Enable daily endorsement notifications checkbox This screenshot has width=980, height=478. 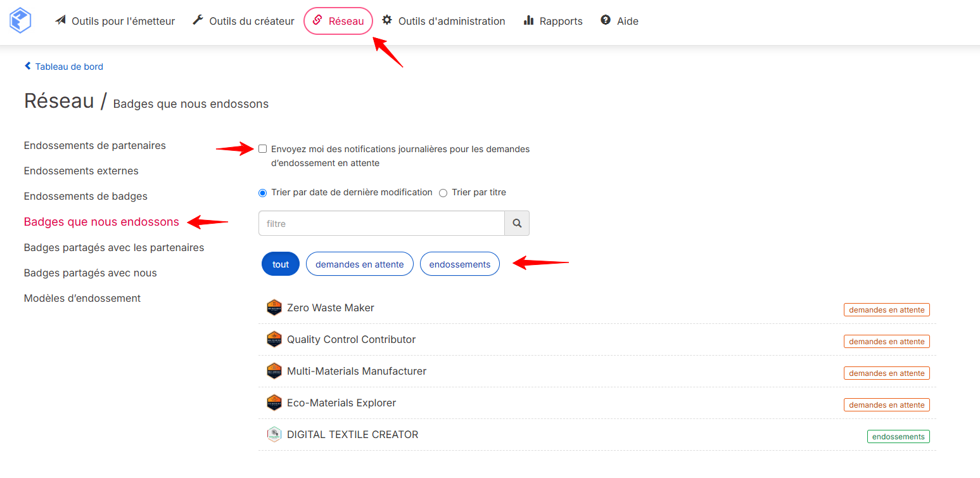[x=262, y=149]
